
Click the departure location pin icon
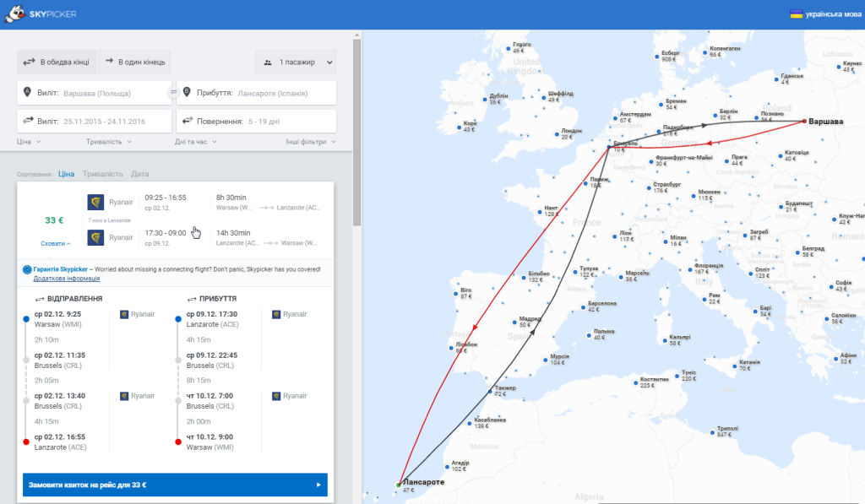[x=27, y=92]
